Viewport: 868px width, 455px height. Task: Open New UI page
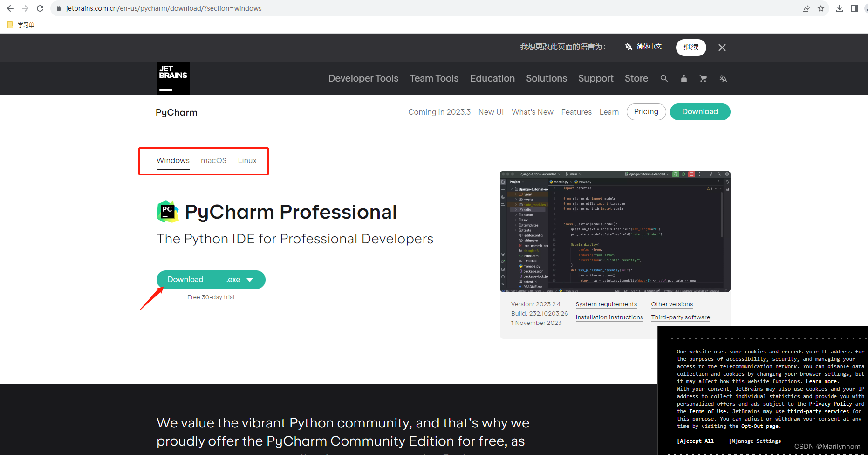pyautogui.click(x=491, y=112)
